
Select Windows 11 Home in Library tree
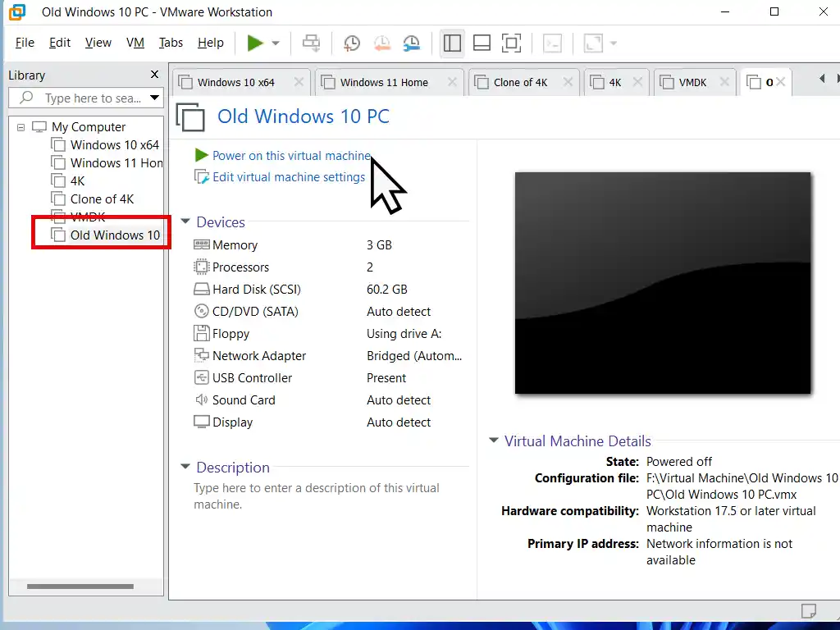tap(107, 163)
